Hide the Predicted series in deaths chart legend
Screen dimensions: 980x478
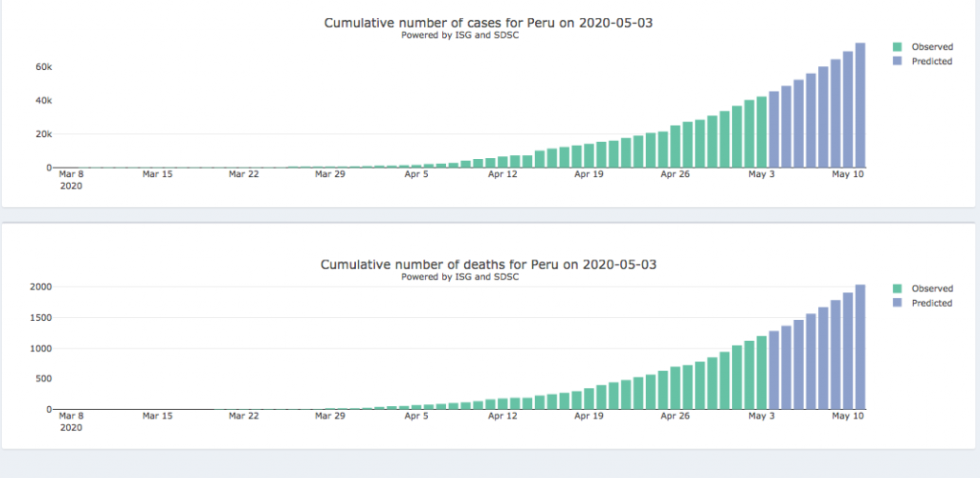coord(930,303)
